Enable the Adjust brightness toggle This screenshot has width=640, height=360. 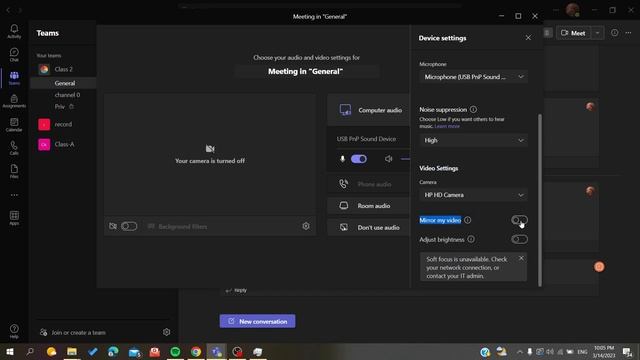tap(519, 239)
